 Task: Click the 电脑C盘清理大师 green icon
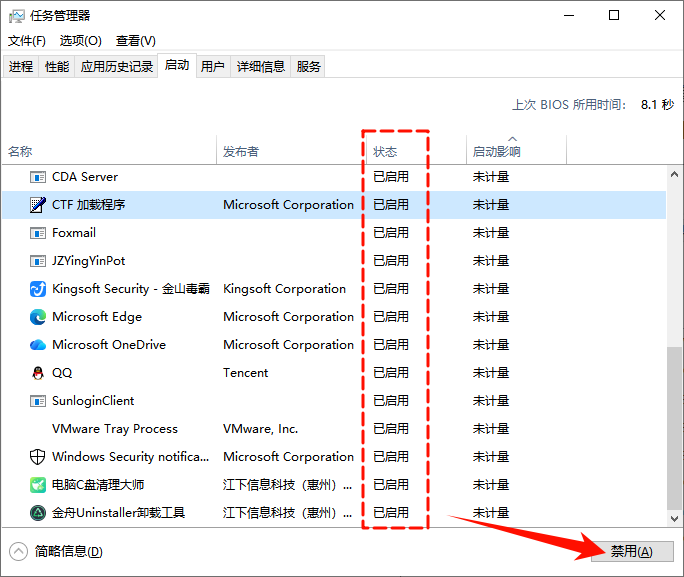(x=37, y=485)
